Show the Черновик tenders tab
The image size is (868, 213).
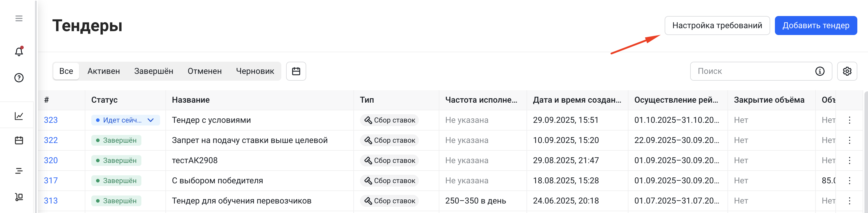coord(255,71)
